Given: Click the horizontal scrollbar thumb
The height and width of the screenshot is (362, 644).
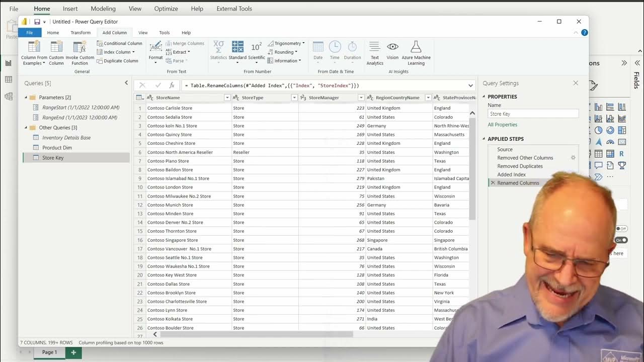Looking at the screenshot, I should pos(257,334).
